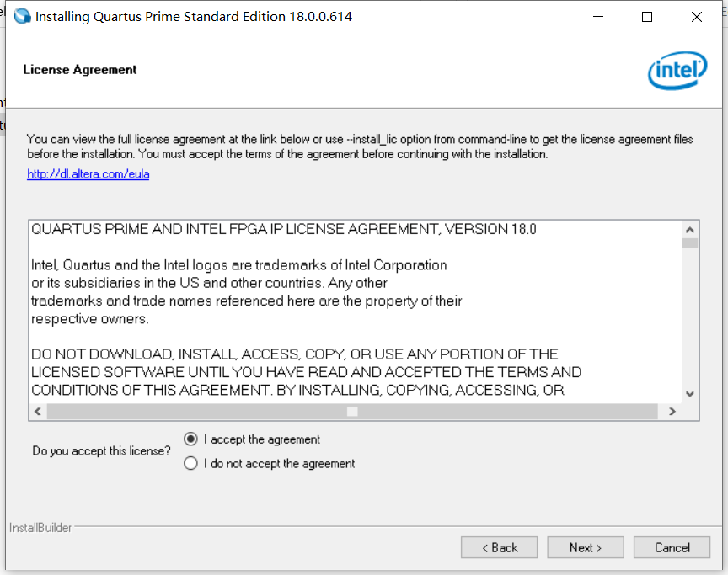728x575 pixels.
Task: Click the Quartus installer icon in title bar
Action: (x=21, y=15)
